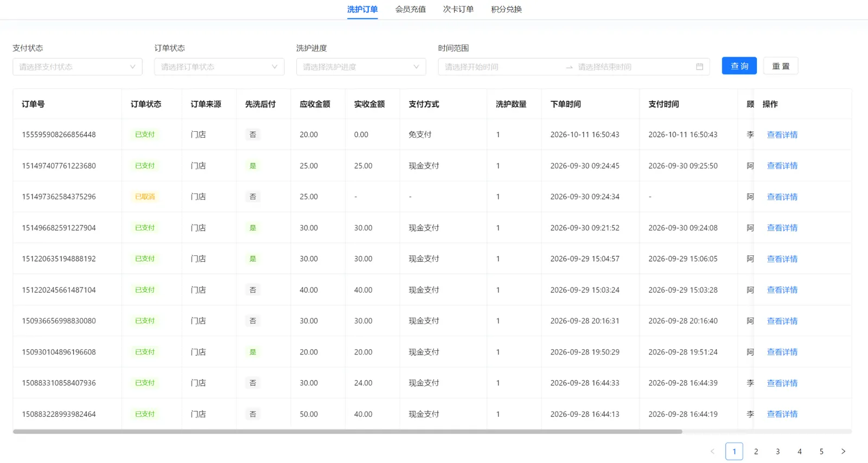Switch to the 次卡订单 tab
The image size is (868, 463).
[x=458, y=9]
